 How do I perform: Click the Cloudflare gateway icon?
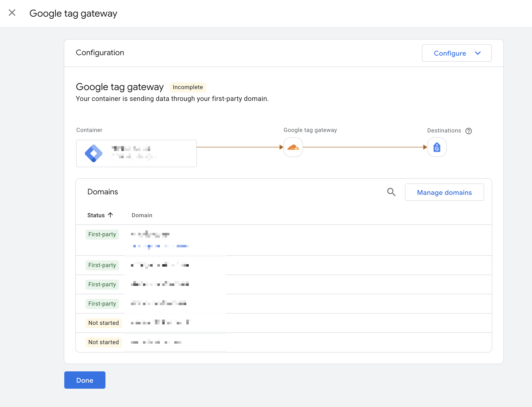(293, 147)
